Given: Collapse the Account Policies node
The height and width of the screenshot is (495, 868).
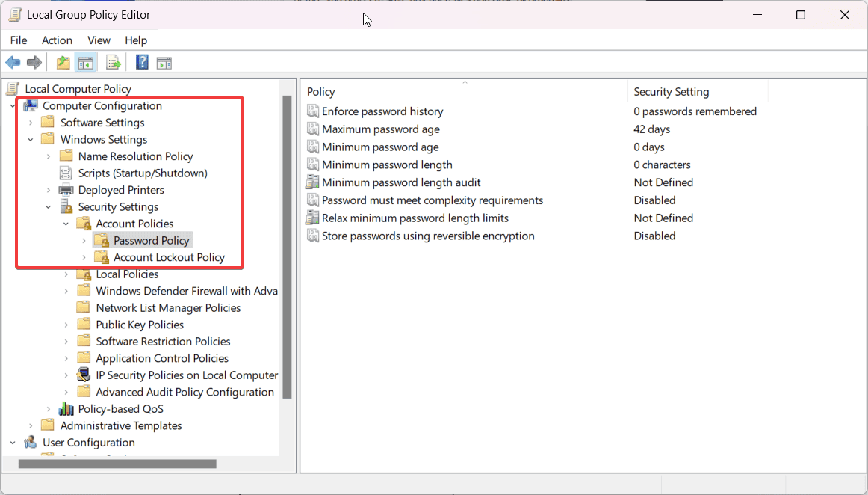Looking at the screenshot, I should 66,224.
